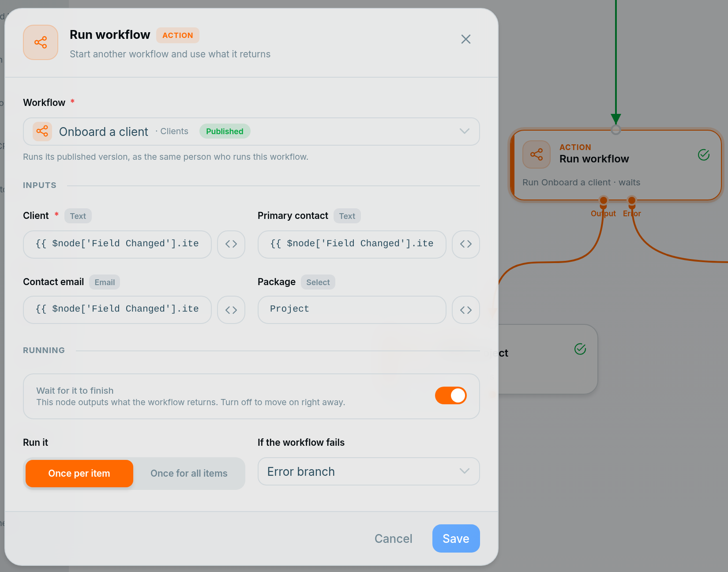The width and height of the screenshot is (728, 572).
Task: Save the Run workflow settings
Action: click(x=456, y=538)
